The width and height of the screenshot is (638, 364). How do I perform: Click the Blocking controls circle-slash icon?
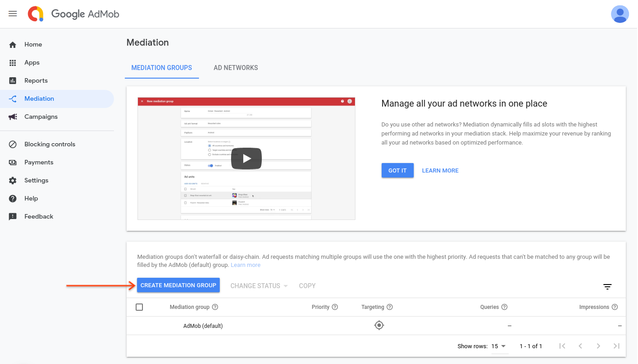coord(13,145)
